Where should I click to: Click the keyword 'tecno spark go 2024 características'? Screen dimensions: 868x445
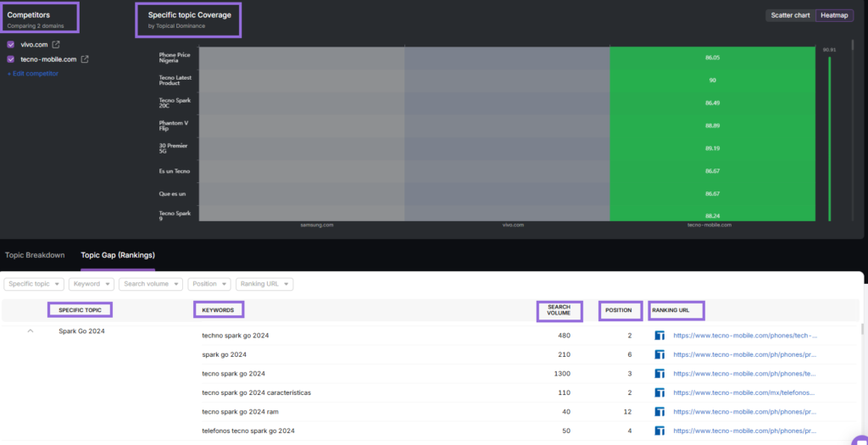[x=256, y=392]
